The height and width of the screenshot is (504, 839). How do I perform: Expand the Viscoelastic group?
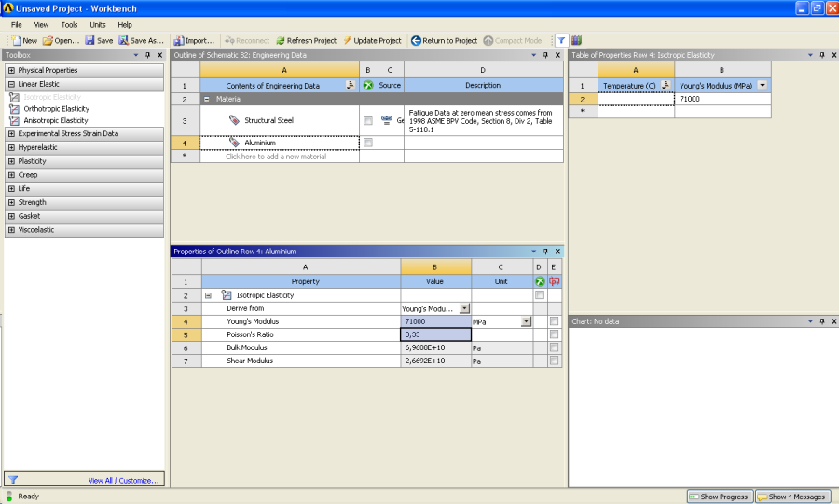[11, 230]
